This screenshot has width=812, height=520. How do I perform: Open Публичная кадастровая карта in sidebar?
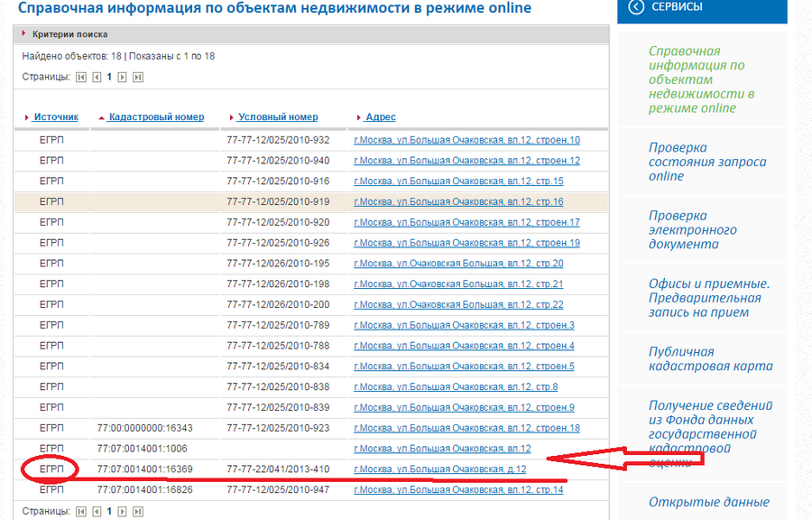710,359
